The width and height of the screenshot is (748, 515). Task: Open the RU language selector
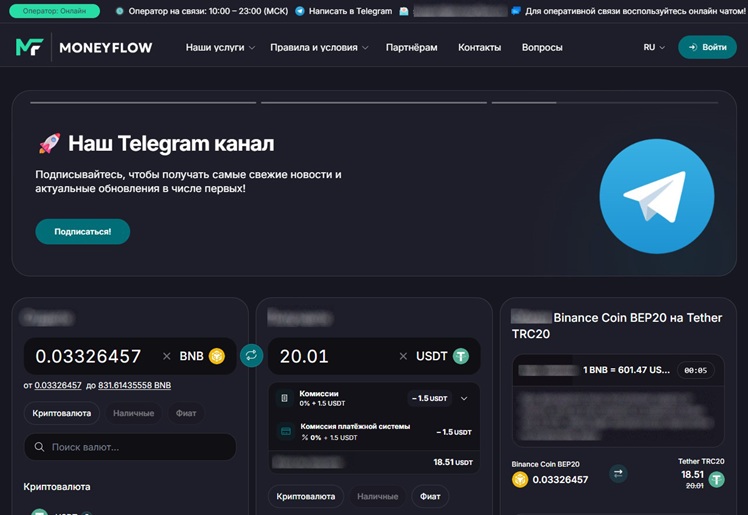(654, 47)
